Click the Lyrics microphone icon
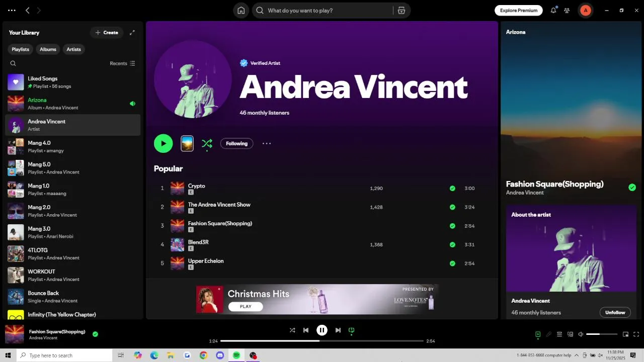The width and height of the screenshot is (644, 362). (x=549, y=334)
